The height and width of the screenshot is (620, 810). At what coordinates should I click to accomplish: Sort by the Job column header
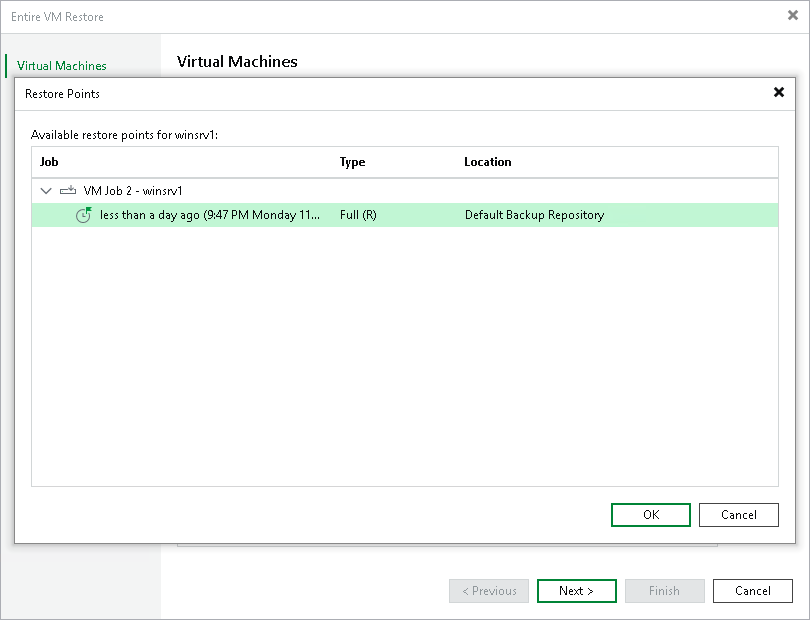(50, 162)
